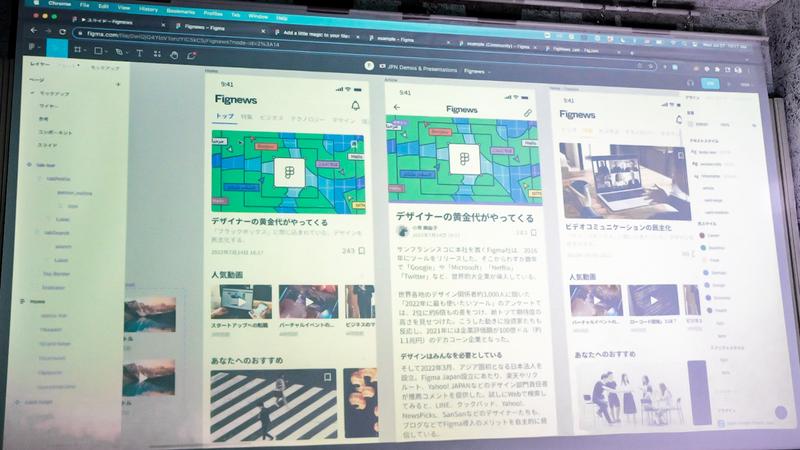Select the Frame tool

coord(78,49)
